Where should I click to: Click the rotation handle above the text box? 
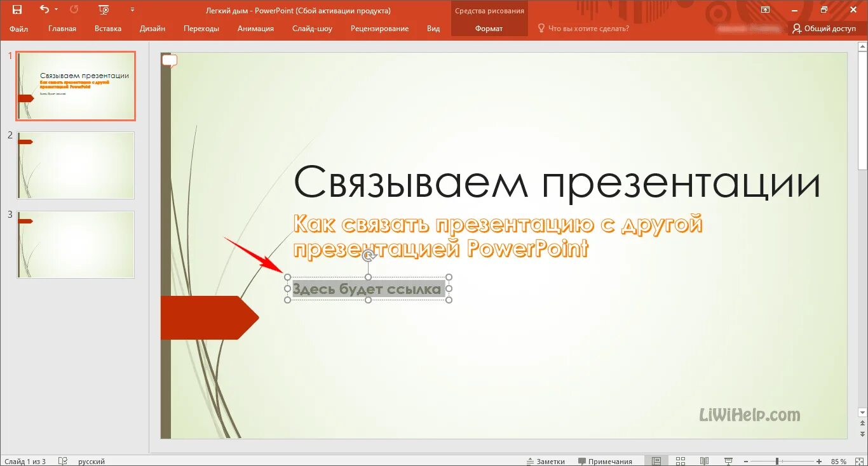point(369,256)
